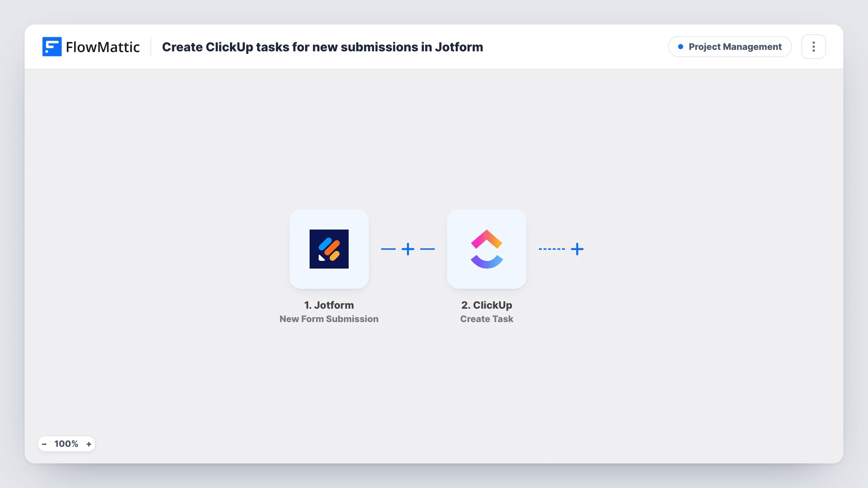This screenshot has width=868, height=488.
Task: Select the '2. ClickUp' step label
Action: [486, 305]
